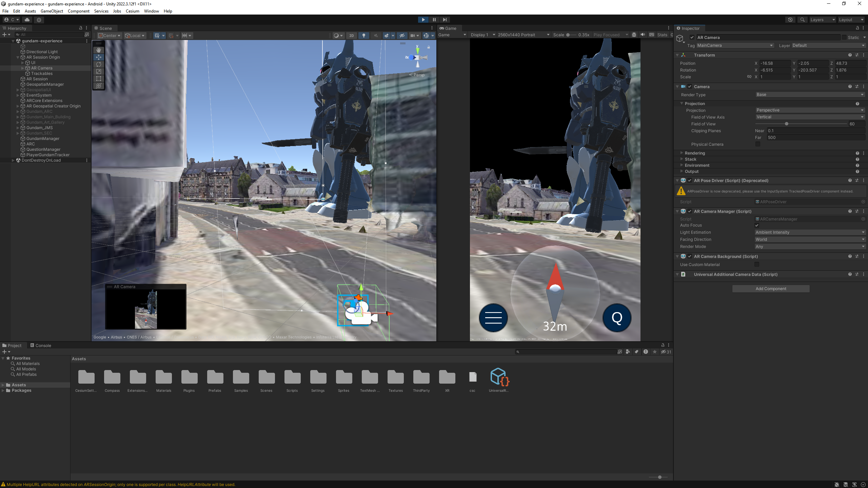The height and width of the screenshot is (488, 868).
Task: Select the Scale tool
Action: click(x=98, y=72)
